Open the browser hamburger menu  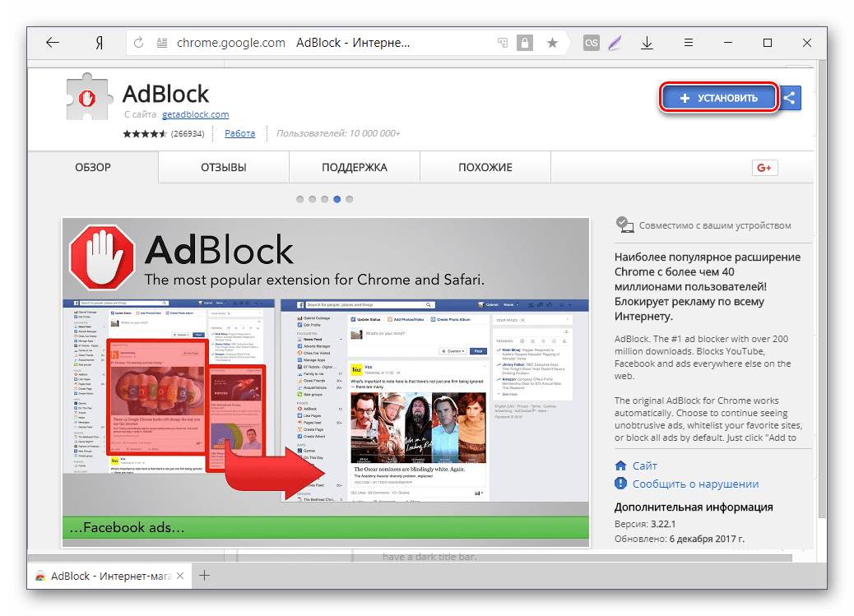tap(689, 43)
